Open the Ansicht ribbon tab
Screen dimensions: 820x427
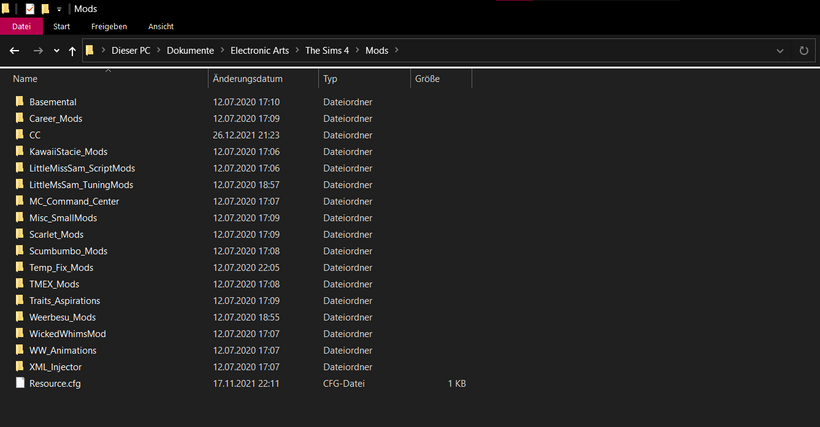(x=161, y=26)
